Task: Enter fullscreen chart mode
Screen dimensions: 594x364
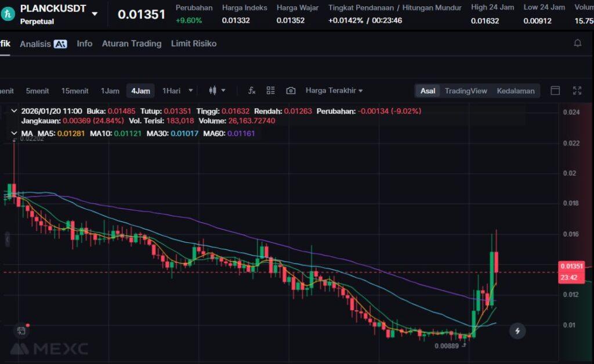Action: tap(577, 90)
